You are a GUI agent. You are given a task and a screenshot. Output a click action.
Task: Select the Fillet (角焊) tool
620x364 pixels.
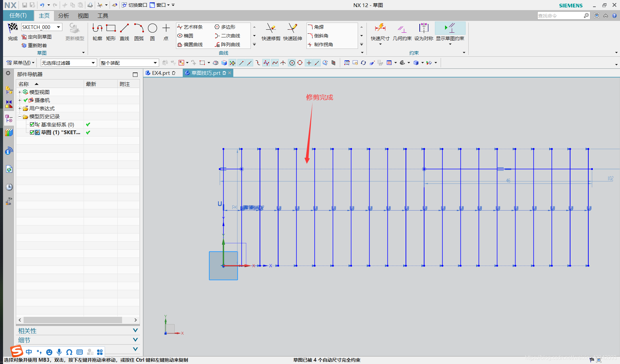point(316,27)
